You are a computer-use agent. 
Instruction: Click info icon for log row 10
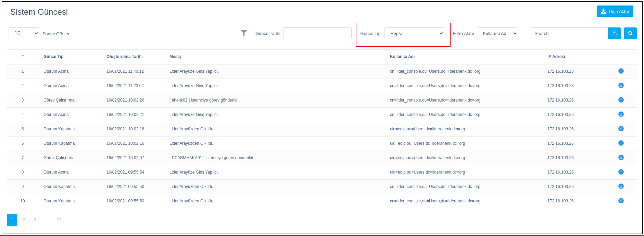pyautogui.click(x=621, y=201)
